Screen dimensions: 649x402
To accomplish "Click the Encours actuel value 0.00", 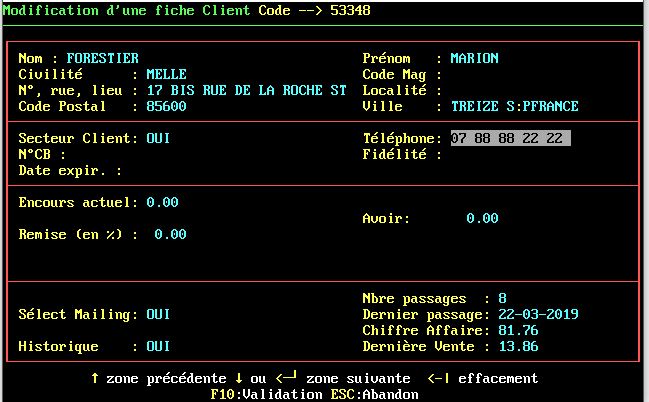I will coord(162,203).
